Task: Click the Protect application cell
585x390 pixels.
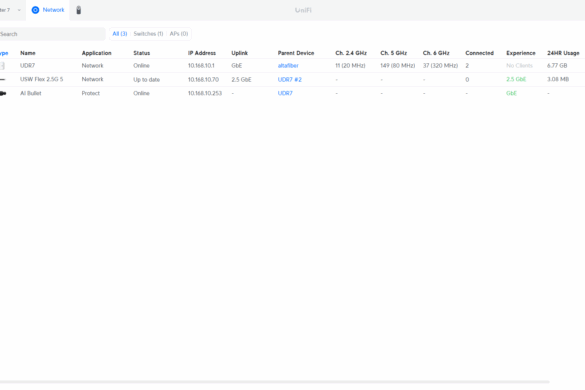Action: [x=91, y=93]
